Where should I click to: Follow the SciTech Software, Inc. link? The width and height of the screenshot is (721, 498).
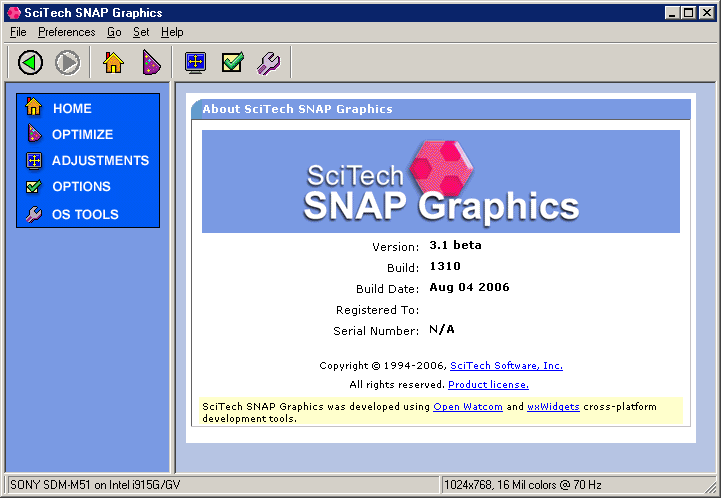pos(506,366)
